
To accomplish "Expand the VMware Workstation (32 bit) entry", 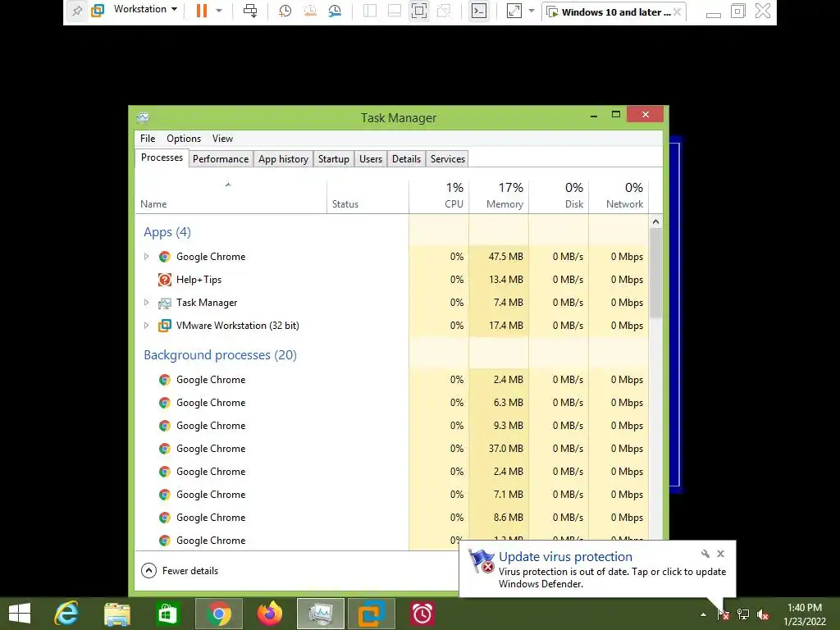I will click(x=146, y=326).
